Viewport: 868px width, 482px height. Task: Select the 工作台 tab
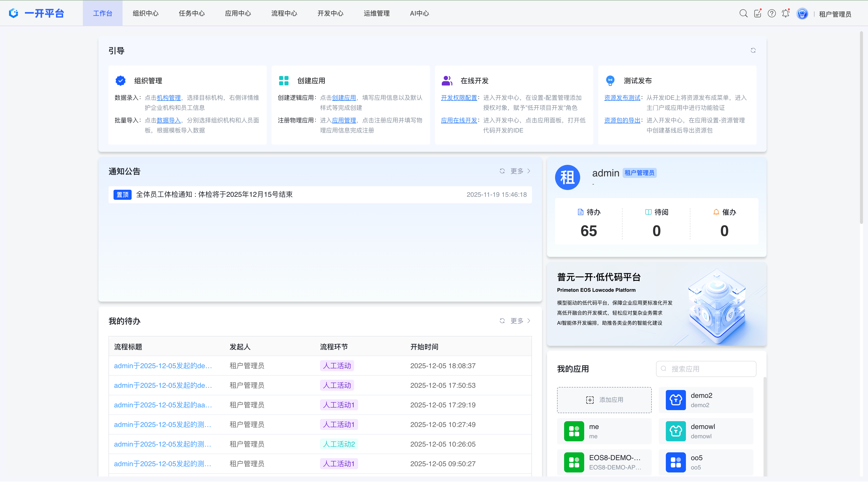[102, 13]
